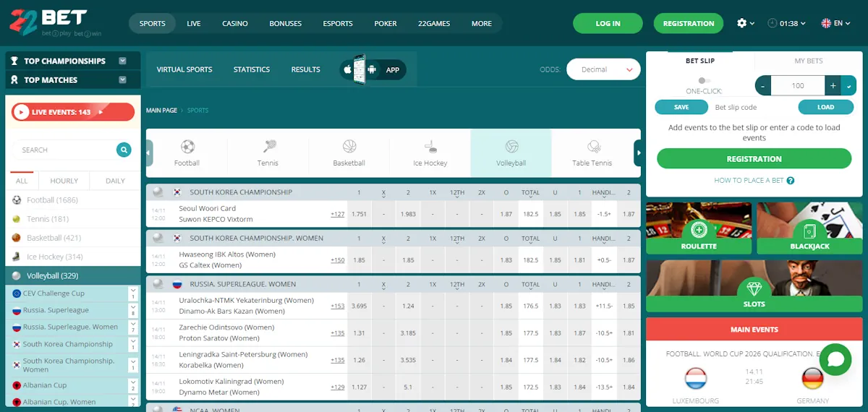Screen dimensions: 868x412
Task: Select the Tennis racket icon in carousel
Action: click(x=269, y=147)
